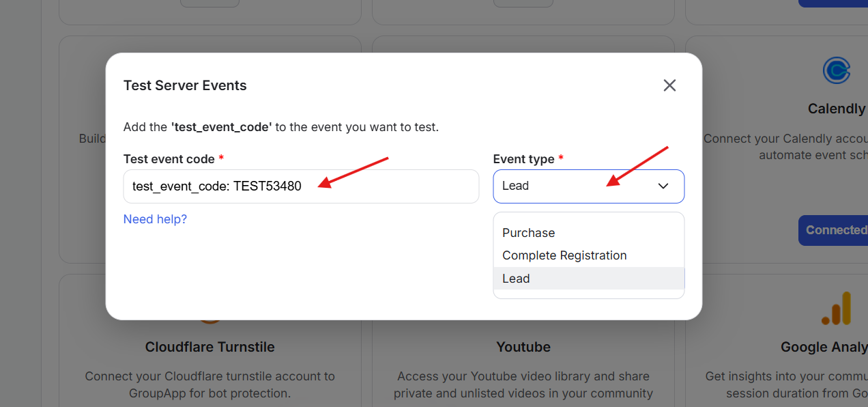Click the Google Analytics bar chart icon
868x407 pixels.
coord(837,309)
